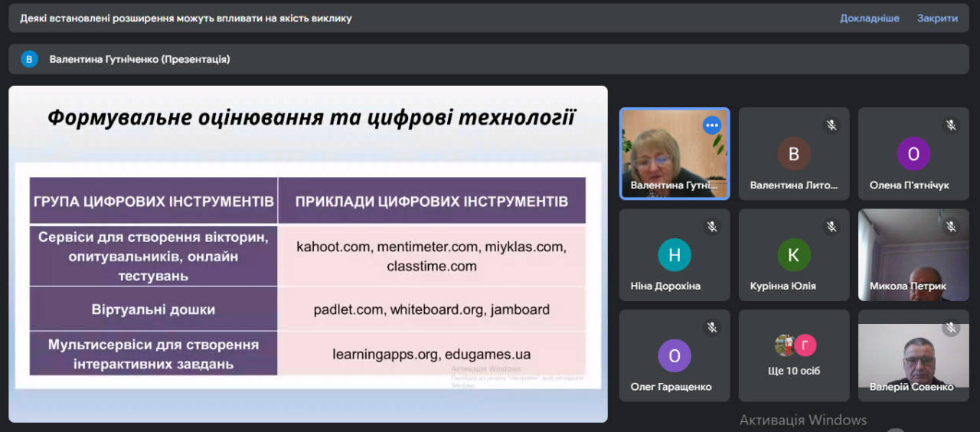980x432 pixels.
Task: Select Валентина Литовченко's participant tile
Action: click(x=794, y=153)
